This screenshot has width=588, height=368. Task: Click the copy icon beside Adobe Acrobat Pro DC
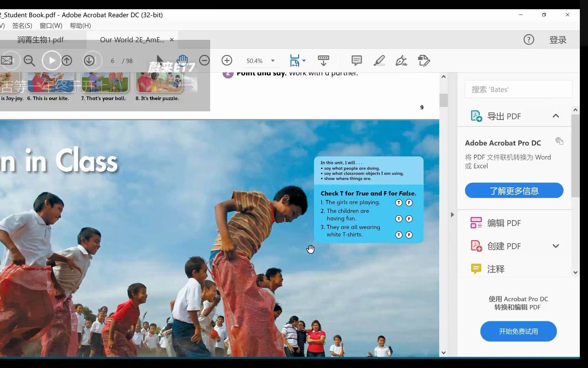click(x=559, y=141)
